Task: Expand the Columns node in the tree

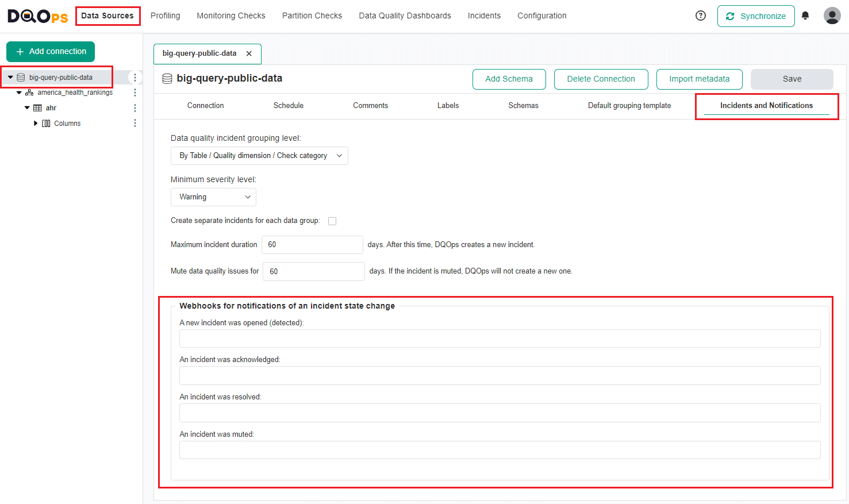Action: click(36, 123)
